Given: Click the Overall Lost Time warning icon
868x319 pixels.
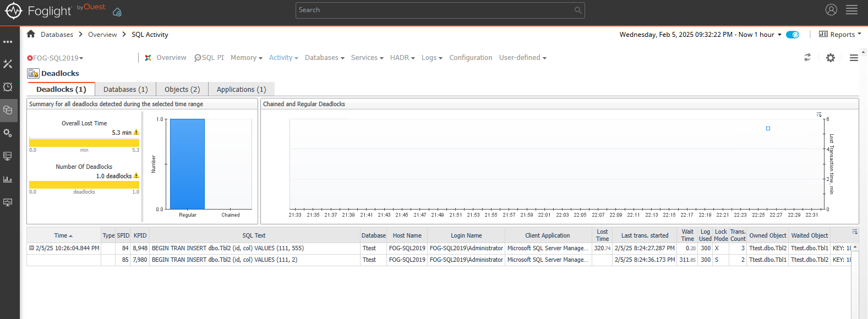Looking at the screenshot, I should coord(137,132).
